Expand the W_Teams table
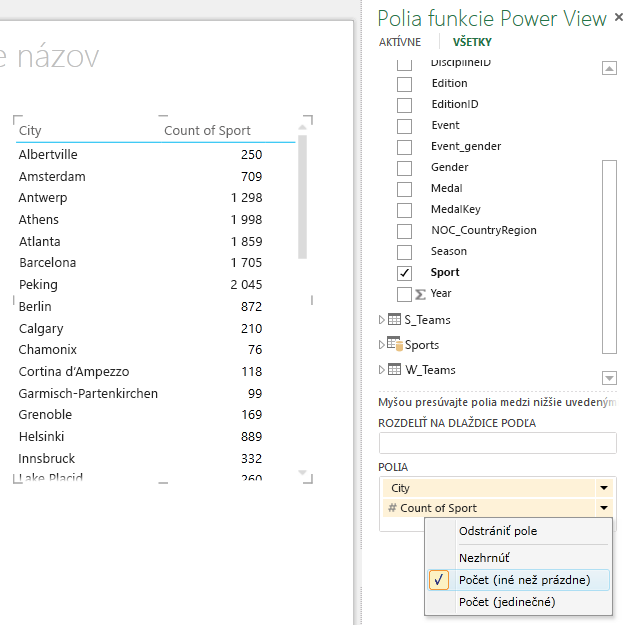The height and width of the screenshot is (625, 629). [381, 369]
